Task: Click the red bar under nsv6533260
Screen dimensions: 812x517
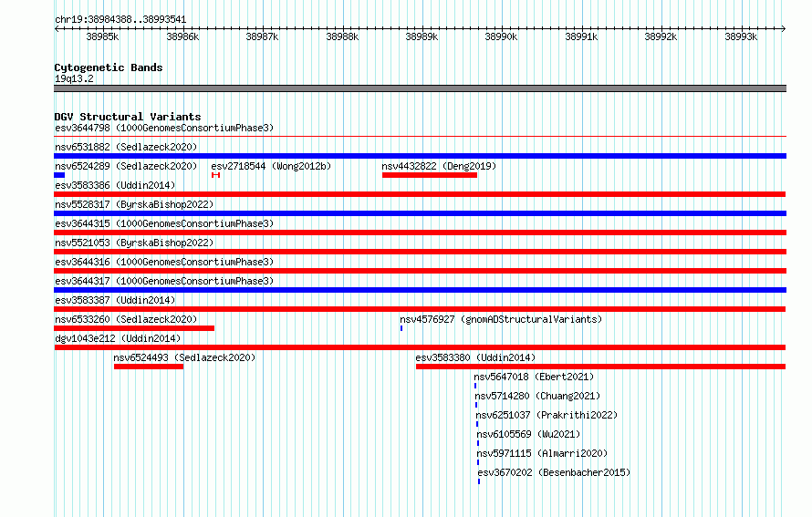Action: (x=134, y=328)
